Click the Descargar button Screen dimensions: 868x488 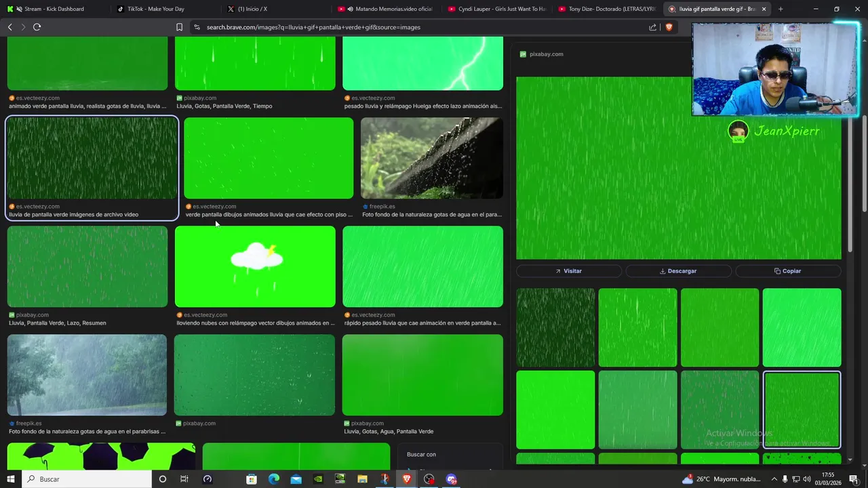point(678,271)
